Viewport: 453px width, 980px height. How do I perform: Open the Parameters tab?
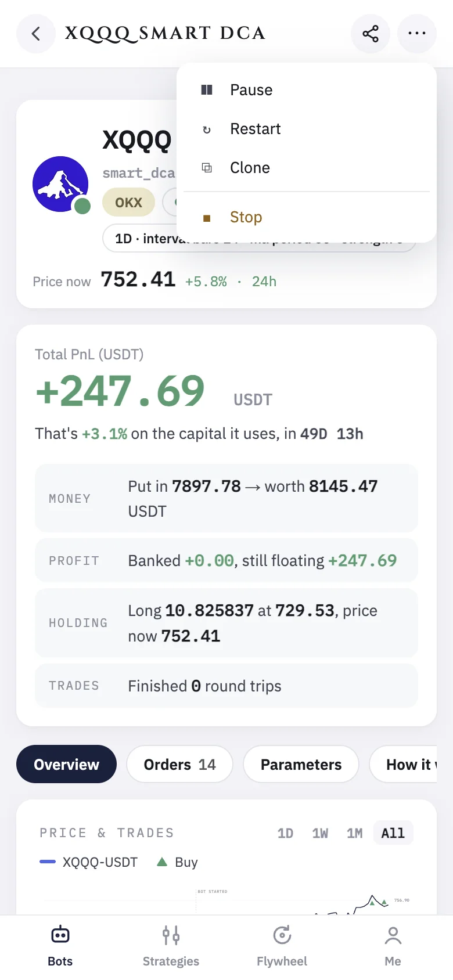[x=301, y=764]
